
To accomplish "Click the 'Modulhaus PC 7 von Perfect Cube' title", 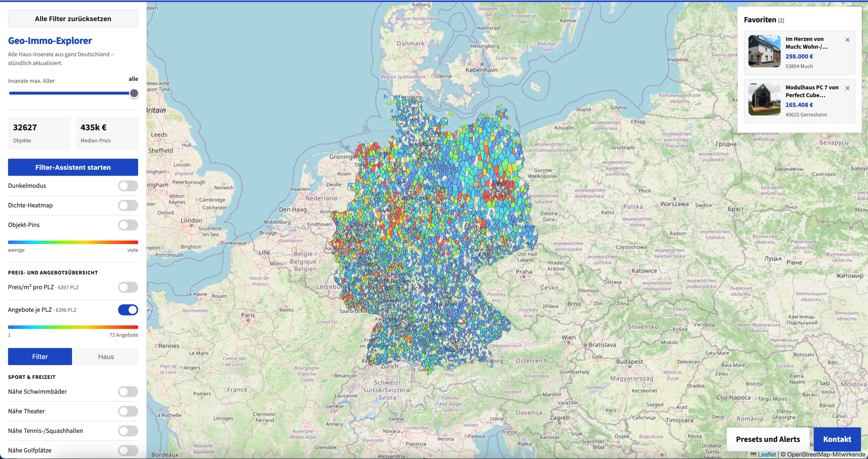I will click(812, 91).
